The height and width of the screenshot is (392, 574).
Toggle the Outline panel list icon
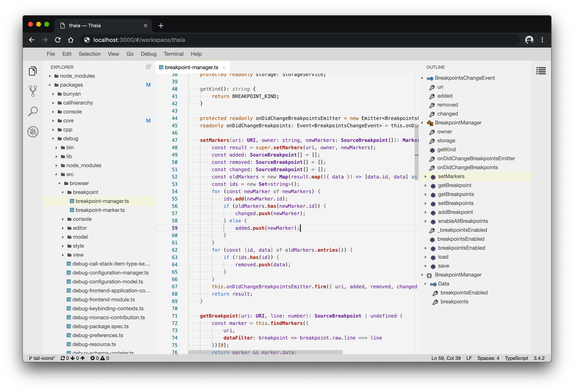click(x=541, y=71)
